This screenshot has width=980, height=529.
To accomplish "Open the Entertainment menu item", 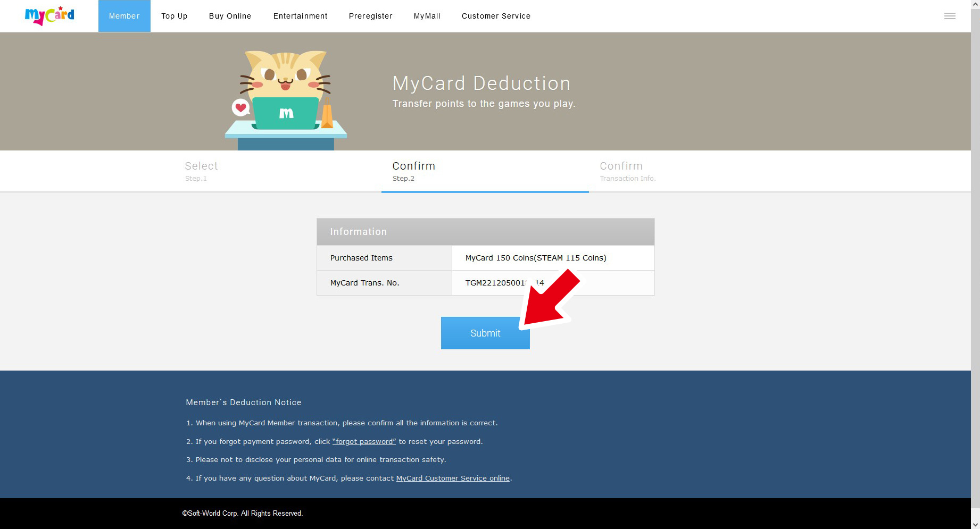I will [x=301, y=16].
